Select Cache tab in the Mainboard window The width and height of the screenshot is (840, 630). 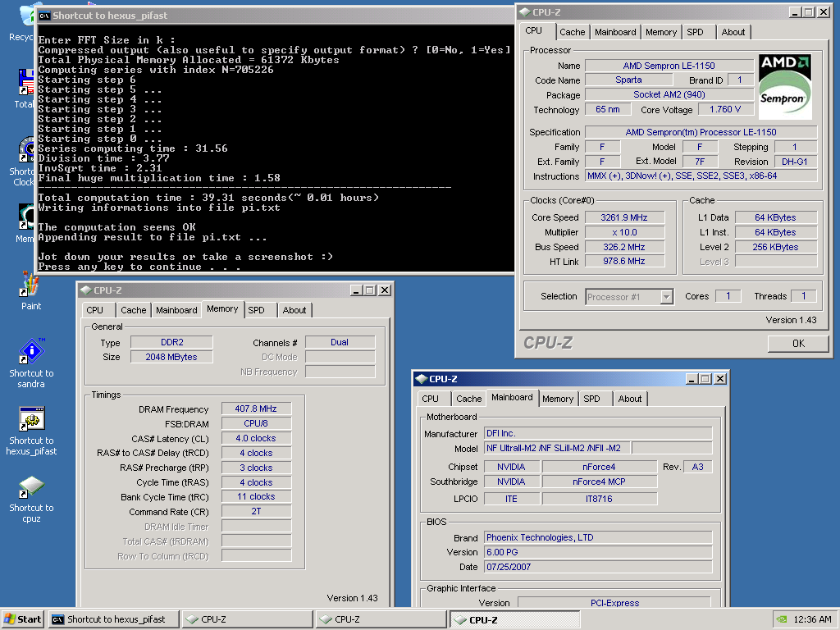[x=468, y=399]
